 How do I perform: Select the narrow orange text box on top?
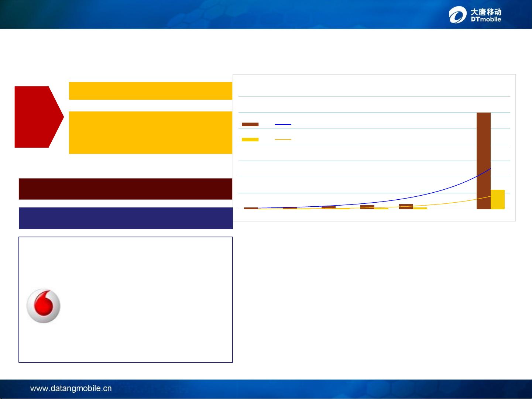point(151,91)
